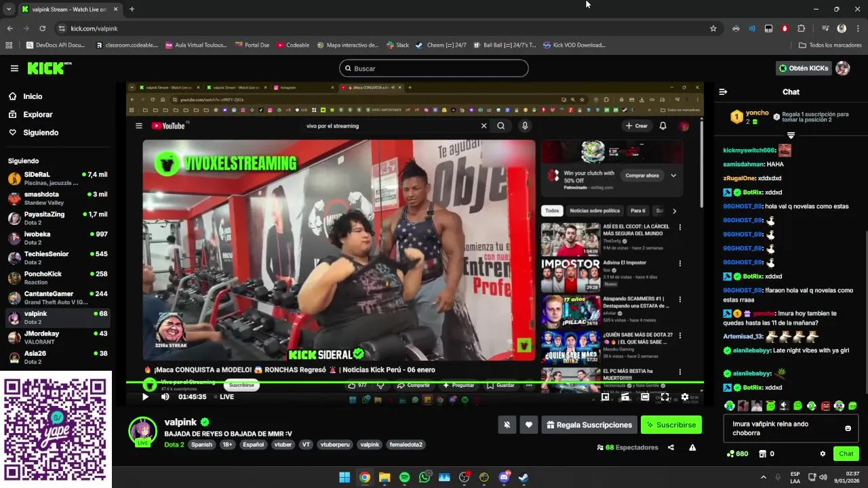Image resolution: width=868 pixels, height=488 pixels.
Task: Open SiDeRaL channel in following list
Action: point(57,178)
